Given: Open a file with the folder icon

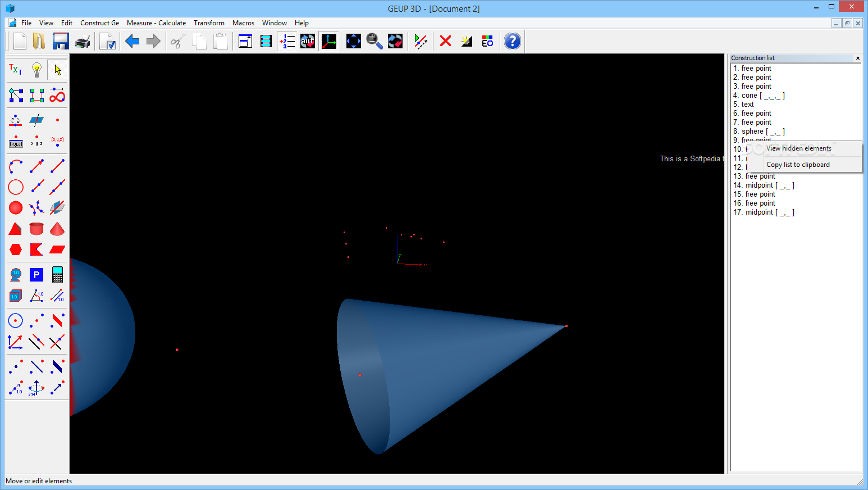Looking at the screenshot, I should (x=39, y=41).
